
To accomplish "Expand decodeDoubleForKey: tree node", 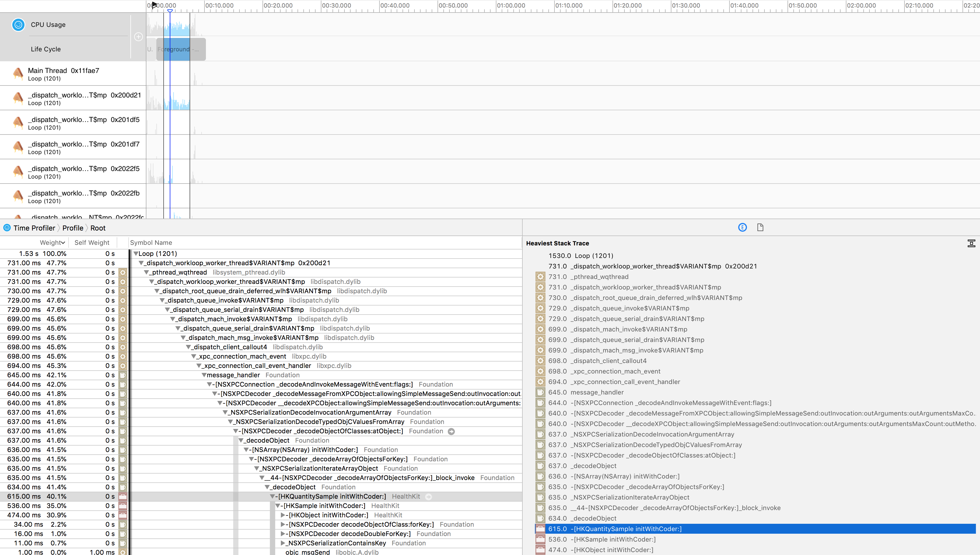I will (x=283, y=534).
